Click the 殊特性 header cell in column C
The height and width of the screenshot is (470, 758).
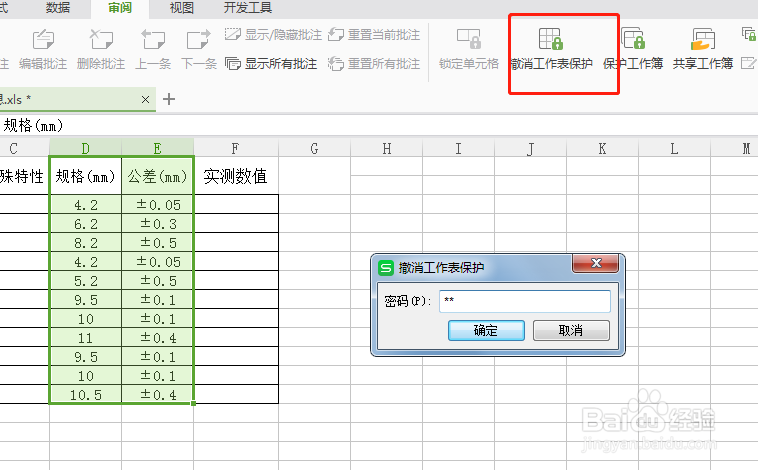24,176
